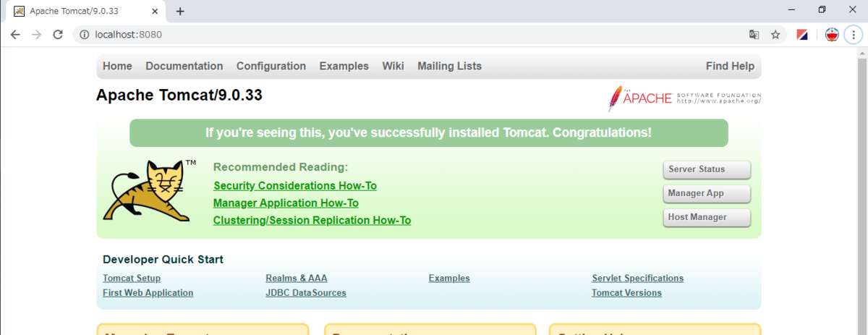Select the Apache Tomcat/9.0.33 browser tab
The width and height of the screenshot is (868, 335).
(x=85, y=12)
